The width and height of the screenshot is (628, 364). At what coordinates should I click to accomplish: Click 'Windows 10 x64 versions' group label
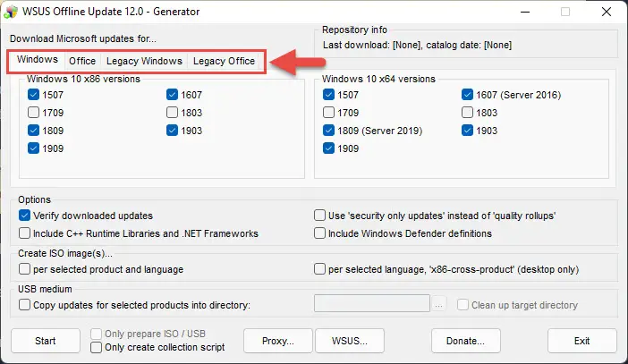[378, 79]
